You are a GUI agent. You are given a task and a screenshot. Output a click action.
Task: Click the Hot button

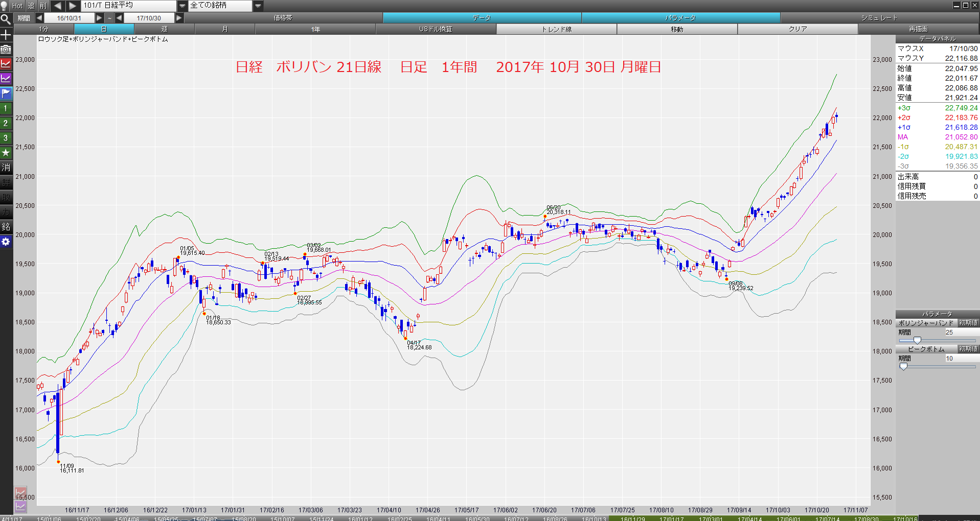17,6
